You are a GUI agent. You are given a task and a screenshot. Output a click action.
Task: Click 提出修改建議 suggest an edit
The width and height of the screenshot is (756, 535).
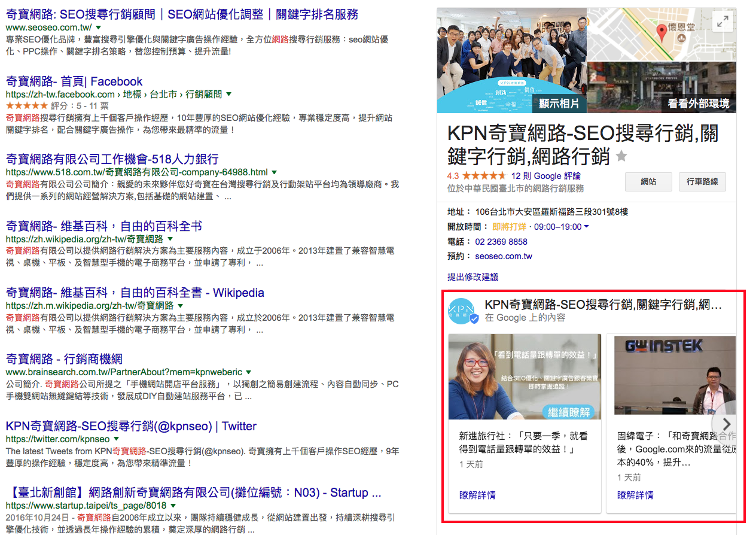(x=472, y=277)
